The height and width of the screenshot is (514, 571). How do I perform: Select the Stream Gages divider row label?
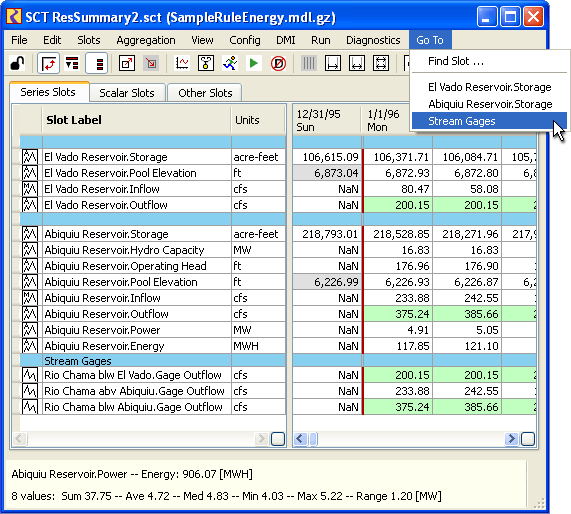point(78,361)
